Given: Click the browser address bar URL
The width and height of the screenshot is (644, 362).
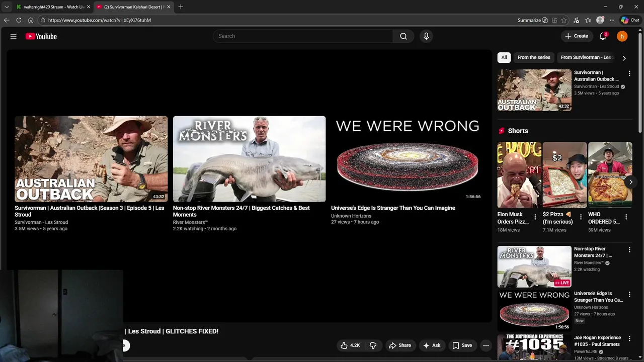Looking at the screenshot, I should [x=100, y=20].
